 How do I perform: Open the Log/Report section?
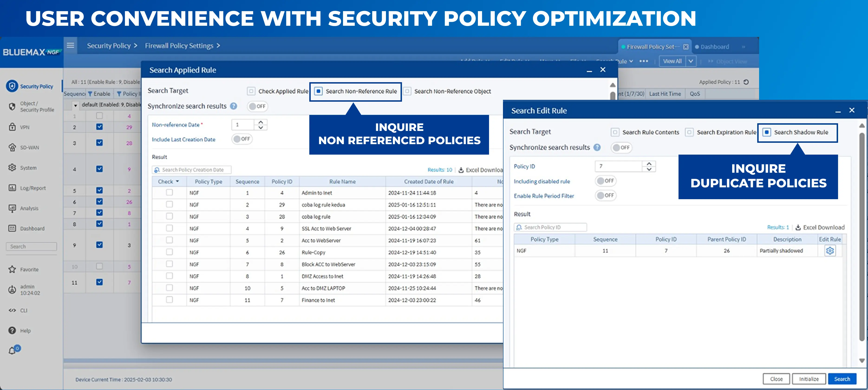pyautogui.click(x=27, y=188)
